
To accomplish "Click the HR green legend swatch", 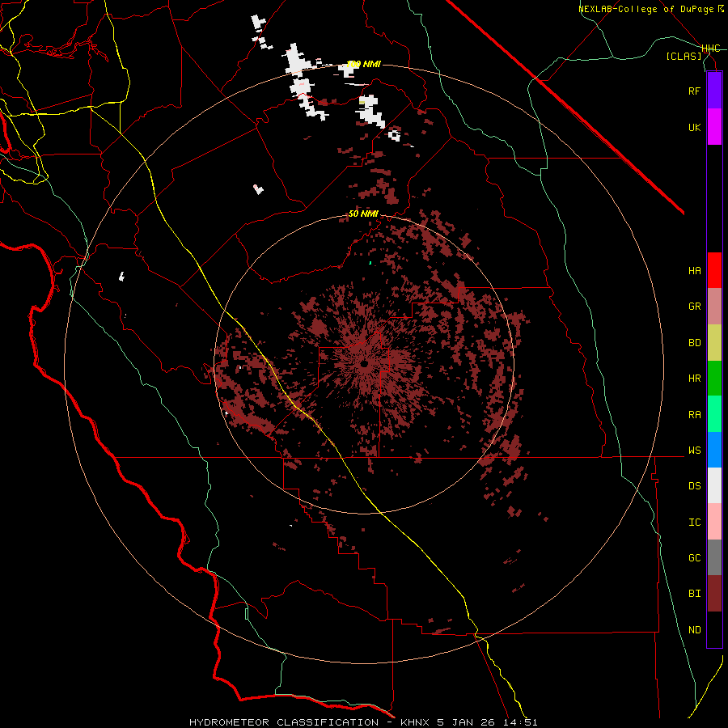I will (714, 379).
